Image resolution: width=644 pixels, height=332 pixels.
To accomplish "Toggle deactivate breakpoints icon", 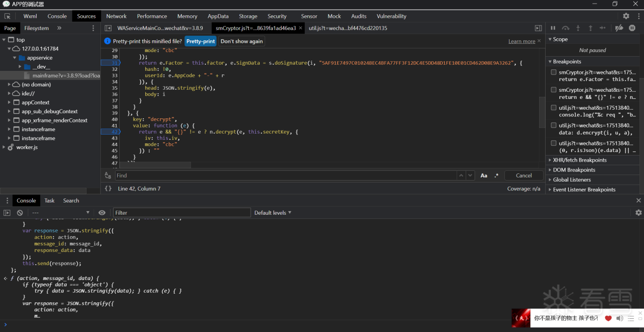I will click(x=619, y=28).
